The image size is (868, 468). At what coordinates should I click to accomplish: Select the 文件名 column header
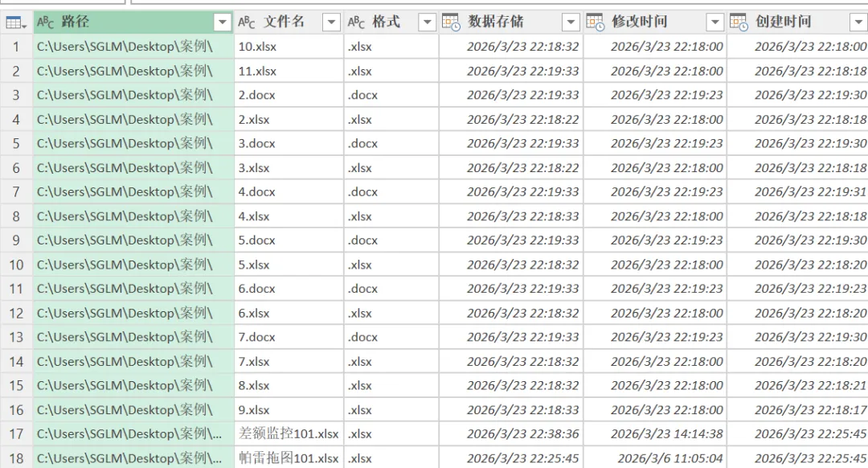pyautogui.click(x=289, y=23)
